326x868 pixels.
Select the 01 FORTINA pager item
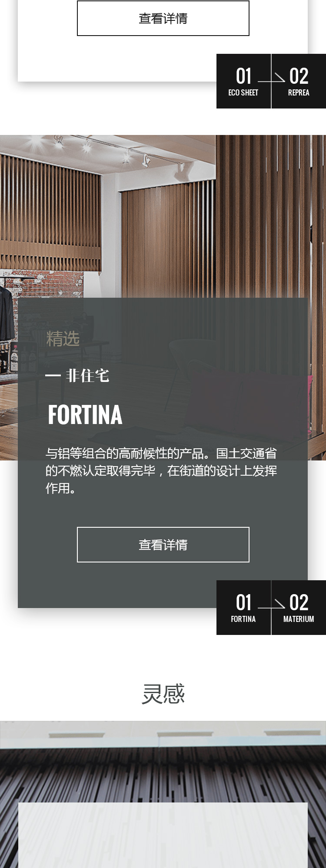coord(243,608)
